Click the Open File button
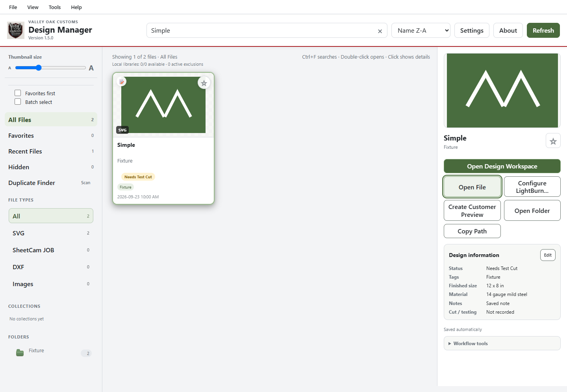Viewport: 567px width, 392px height. point(472,187)
